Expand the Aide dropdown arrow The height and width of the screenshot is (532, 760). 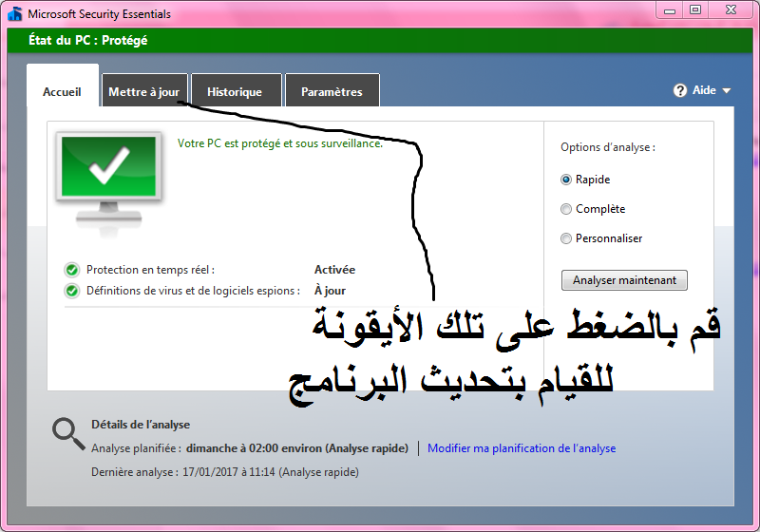726,90
